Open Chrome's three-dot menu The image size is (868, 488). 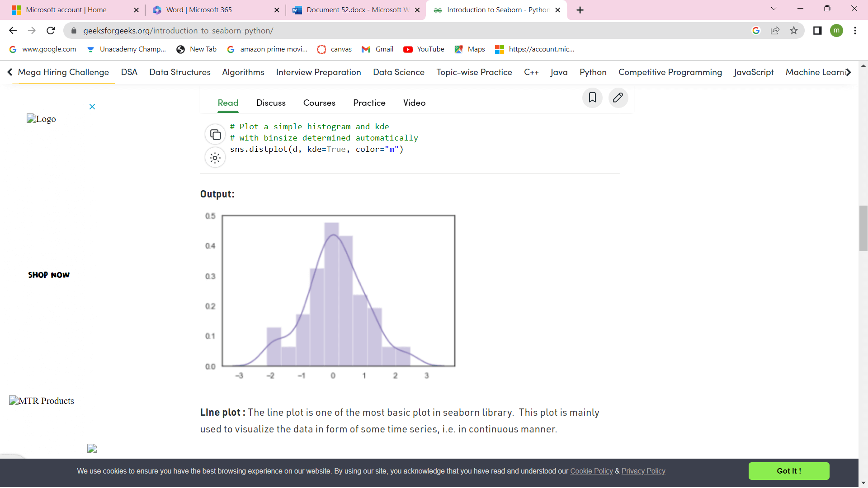point(855,30)
